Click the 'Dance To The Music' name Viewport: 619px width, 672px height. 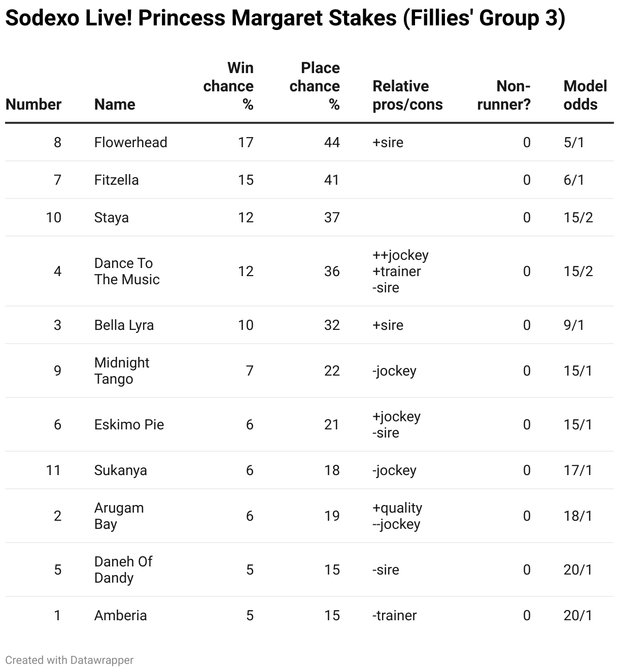tap(127, 271)
